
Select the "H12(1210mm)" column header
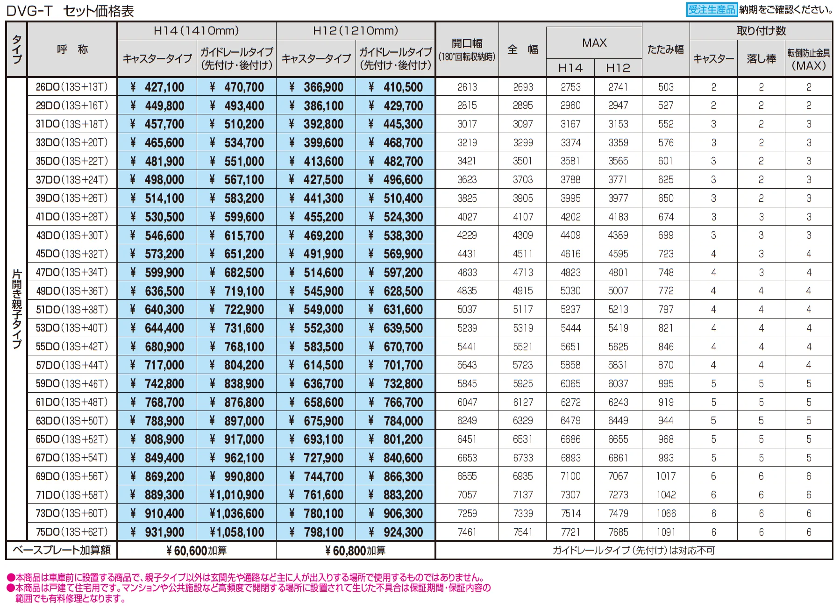coord(356,31)
